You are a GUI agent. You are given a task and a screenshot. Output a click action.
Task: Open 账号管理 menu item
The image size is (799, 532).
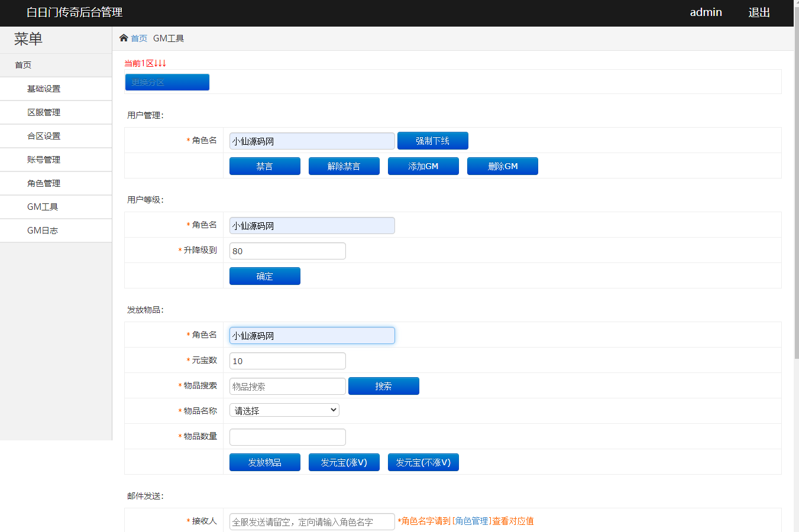pos(56,160)
